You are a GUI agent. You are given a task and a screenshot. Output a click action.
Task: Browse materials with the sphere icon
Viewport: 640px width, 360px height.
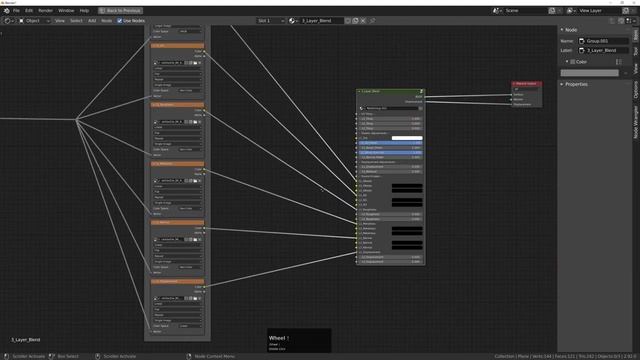(293, 20)
